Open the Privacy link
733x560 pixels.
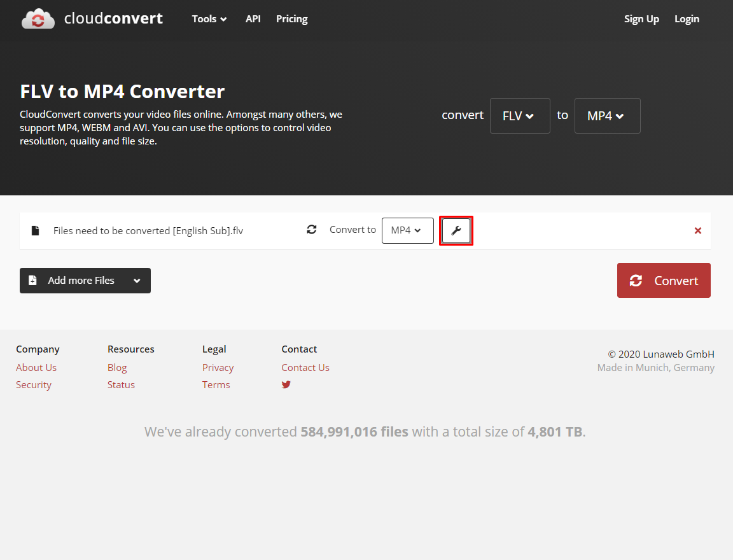tap(218, 368)
